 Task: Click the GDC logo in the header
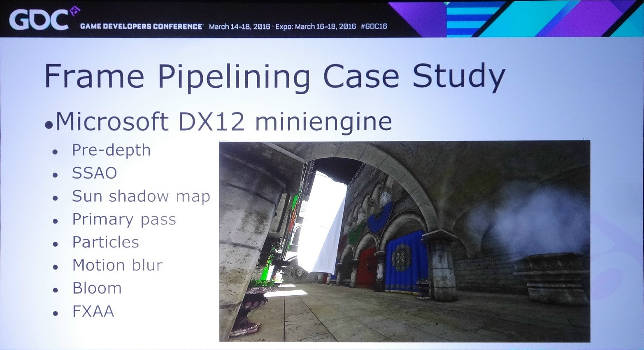38,20
